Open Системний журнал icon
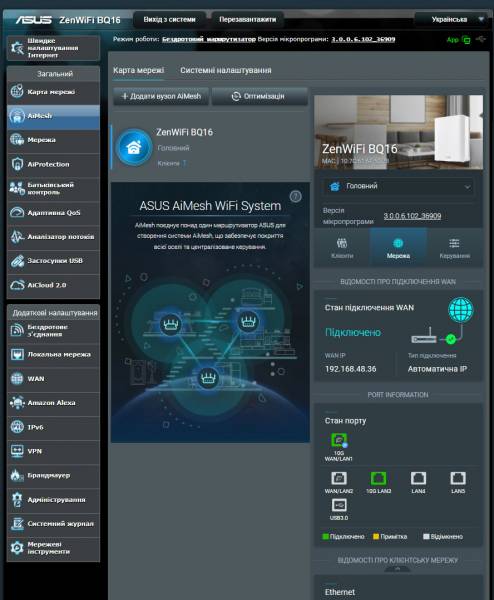 click(17, 523)
